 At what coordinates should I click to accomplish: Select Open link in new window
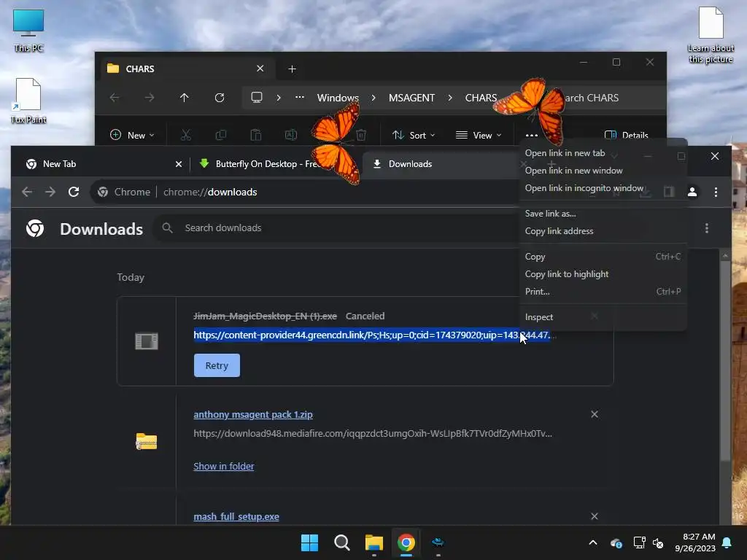(573, 171)
